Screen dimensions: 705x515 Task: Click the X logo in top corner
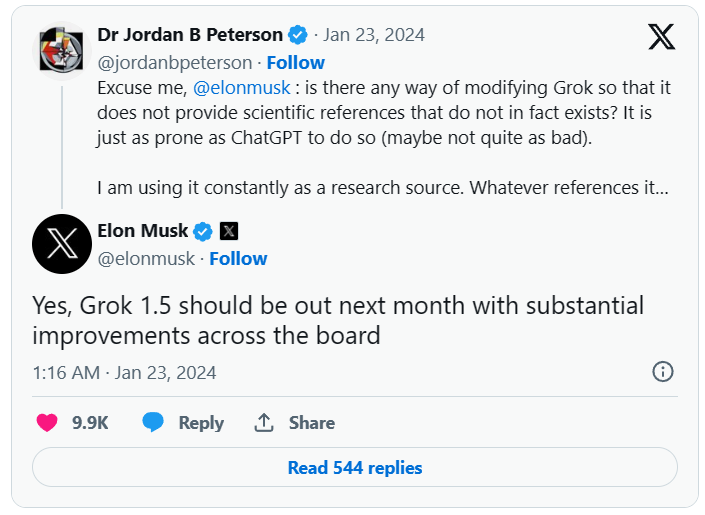coord(661,37)
